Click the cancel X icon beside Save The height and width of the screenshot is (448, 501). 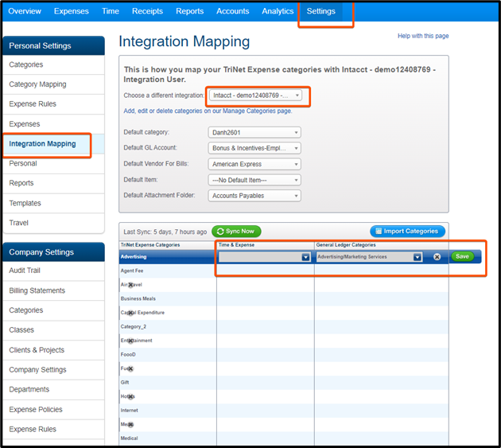click(437, 257)
